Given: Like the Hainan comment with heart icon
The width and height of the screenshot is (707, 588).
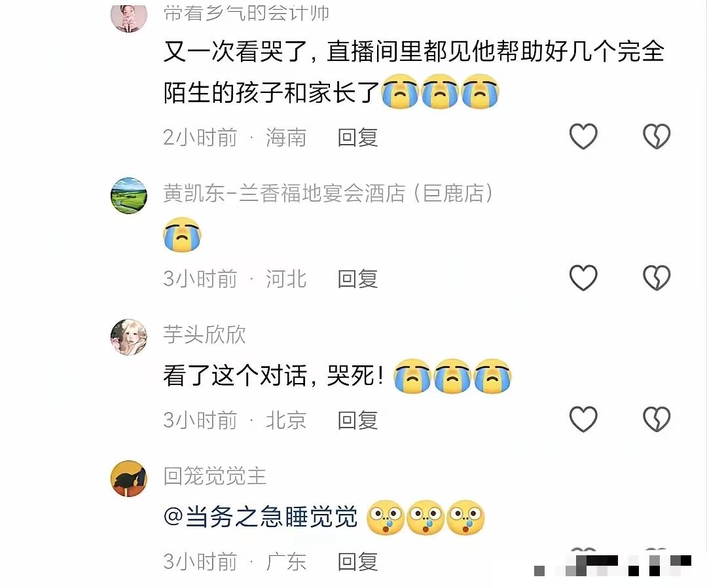Looking at the screenshot, I should pos(583,136).
